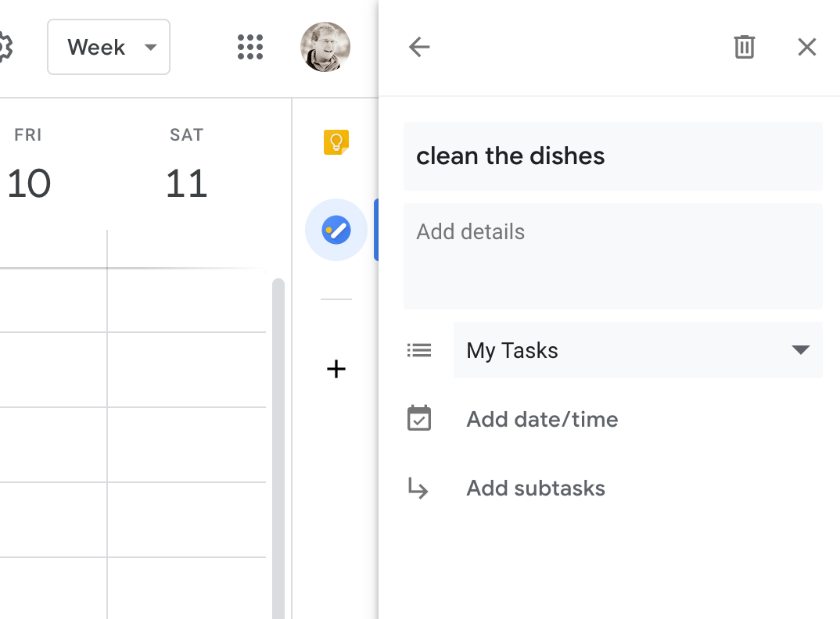Click Add subtasks
The image size is (840, 619).
(x=536, y=488)
